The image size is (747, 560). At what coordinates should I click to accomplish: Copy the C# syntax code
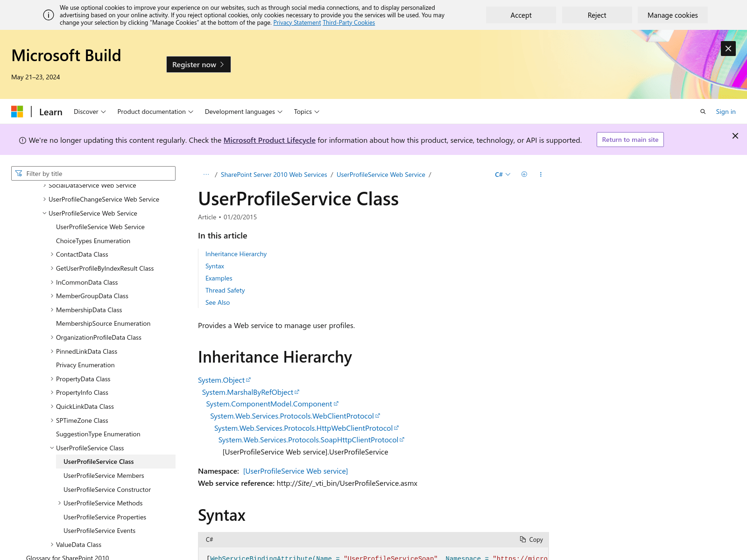(x=531, y=539)
